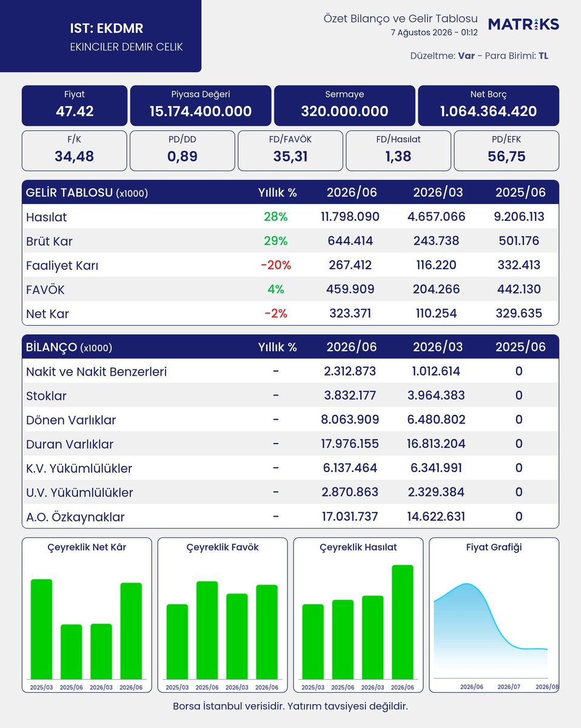Click the A.O. Özkaynaklar row label
581x728 pixels.
pos(75,517)
